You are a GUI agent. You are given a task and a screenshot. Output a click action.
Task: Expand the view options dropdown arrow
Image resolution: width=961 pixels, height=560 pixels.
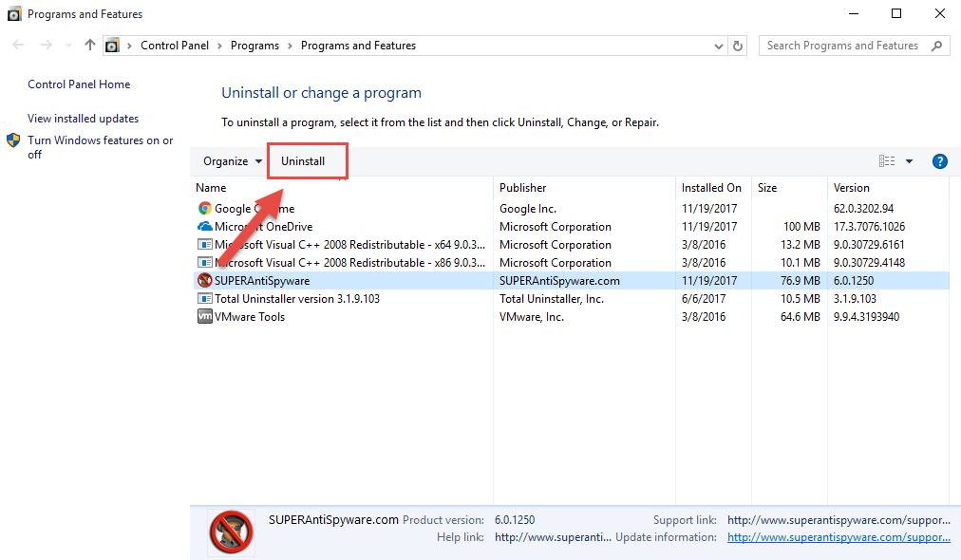(909, 161)
